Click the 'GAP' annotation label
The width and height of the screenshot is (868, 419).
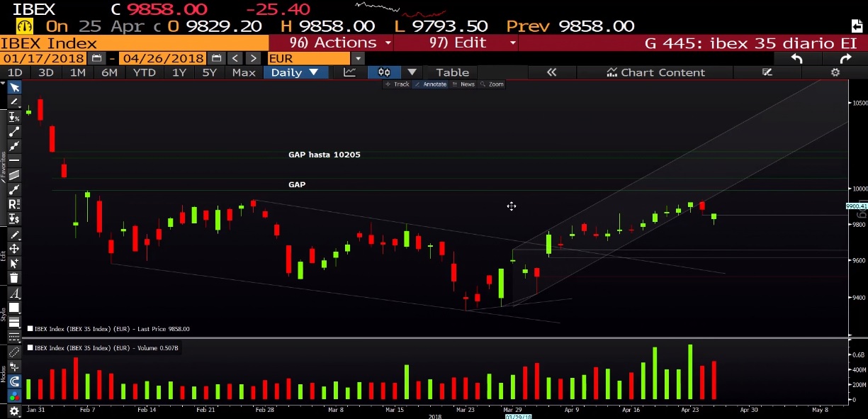pyautogui.click(x=297, y=184)
